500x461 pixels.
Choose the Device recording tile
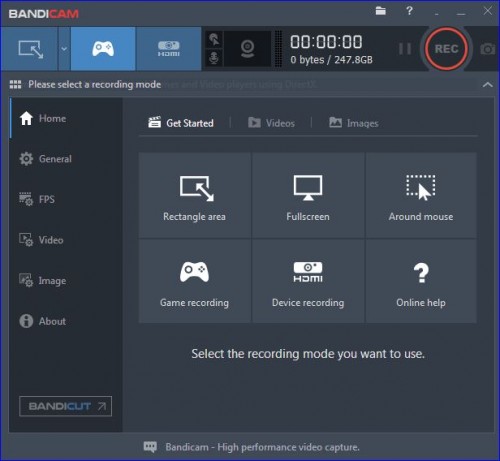[x=308, y=281]
